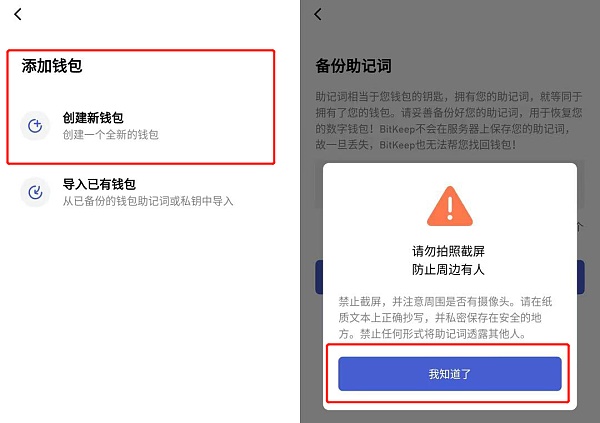600x423 pixels.
Task: Click the 创建一个全新的钱包 subtitle
Action: coord(111,135)
